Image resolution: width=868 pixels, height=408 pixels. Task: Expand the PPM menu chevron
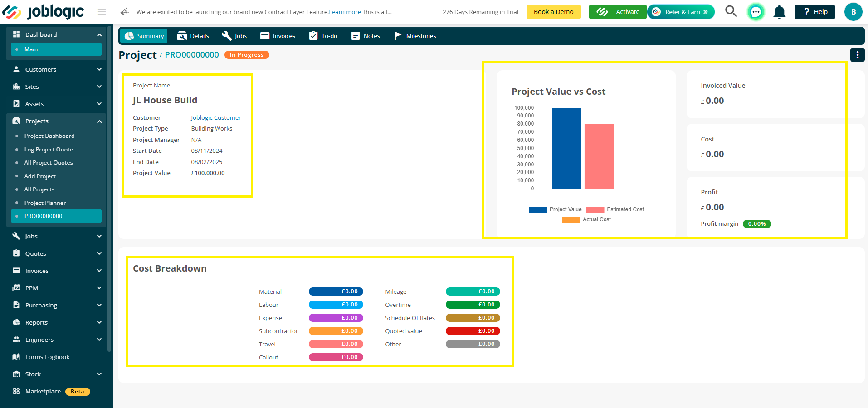click(99, 288)
